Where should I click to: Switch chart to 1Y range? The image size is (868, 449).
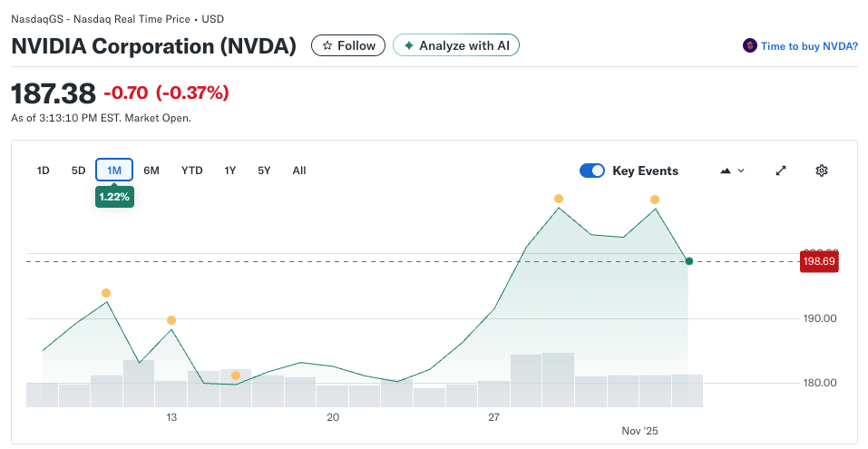(230, 171)
